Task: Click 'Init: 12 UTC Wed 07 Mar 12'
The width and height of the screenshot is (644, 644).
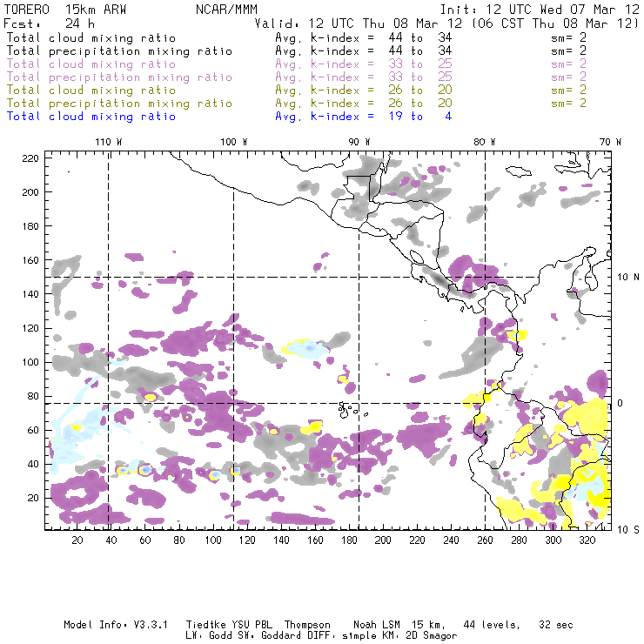Action: coord(540,10)
